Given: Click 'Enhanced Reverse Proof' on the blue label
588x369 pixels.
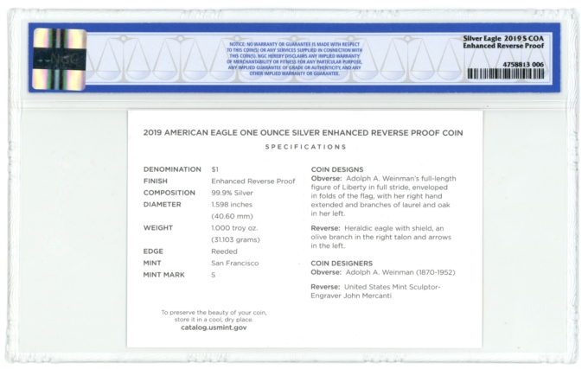Looking at the screenshot, I should point(503,46).
